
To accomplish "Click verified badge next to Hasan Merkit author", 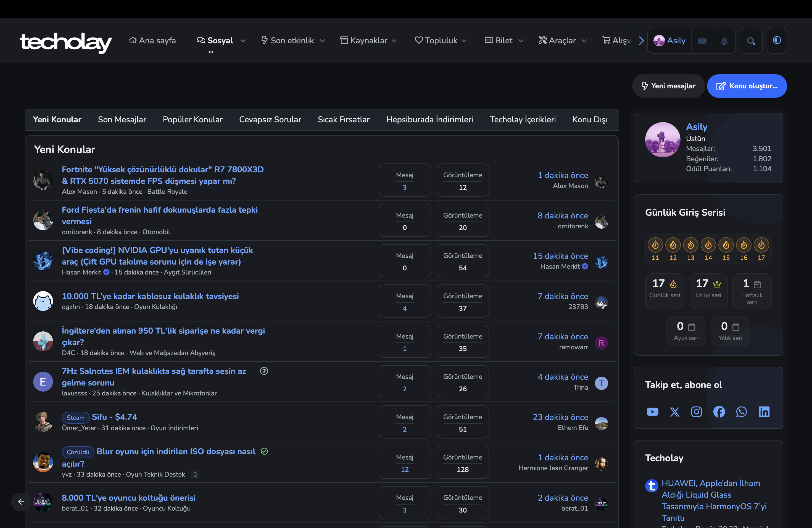I will pos(106,272).
